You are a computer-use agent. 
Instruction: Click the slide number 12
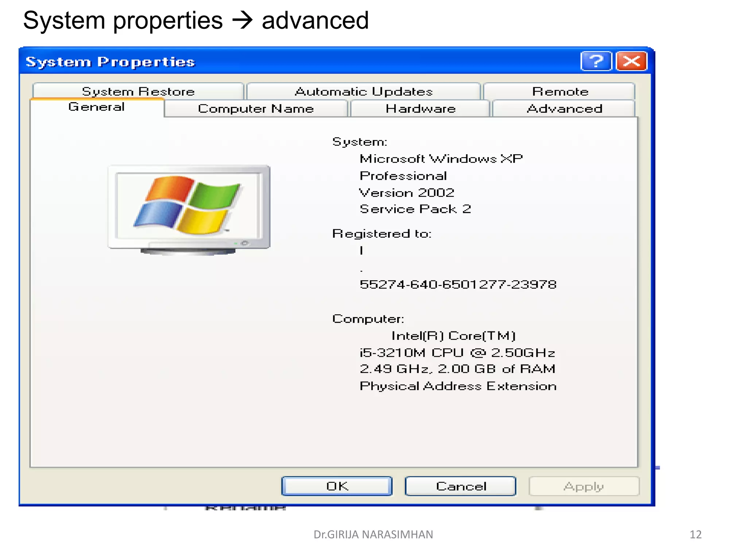click(696, 534)
